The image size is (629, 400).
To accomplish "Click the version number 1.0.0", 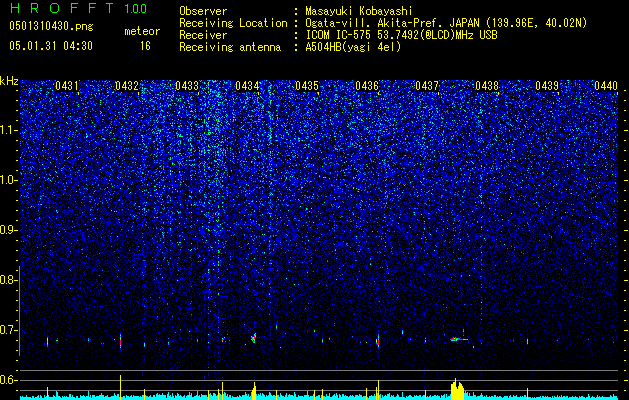I will click(136, 8).
